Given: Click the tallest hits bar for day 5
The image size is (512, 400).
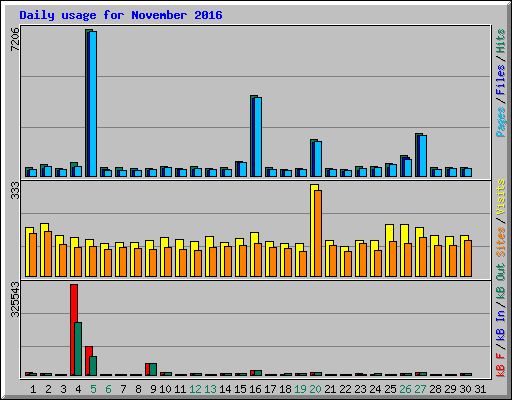Looking at the screenshot, I should (x=87, y=103).
